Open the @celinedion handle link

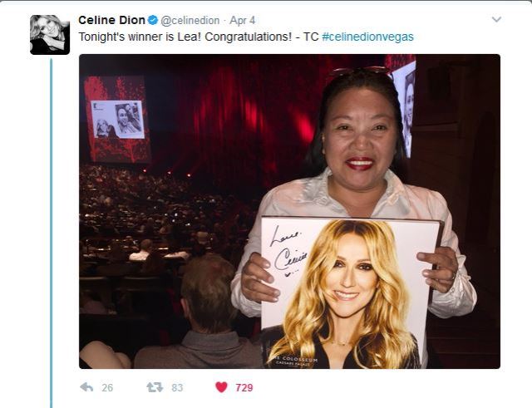190,21
